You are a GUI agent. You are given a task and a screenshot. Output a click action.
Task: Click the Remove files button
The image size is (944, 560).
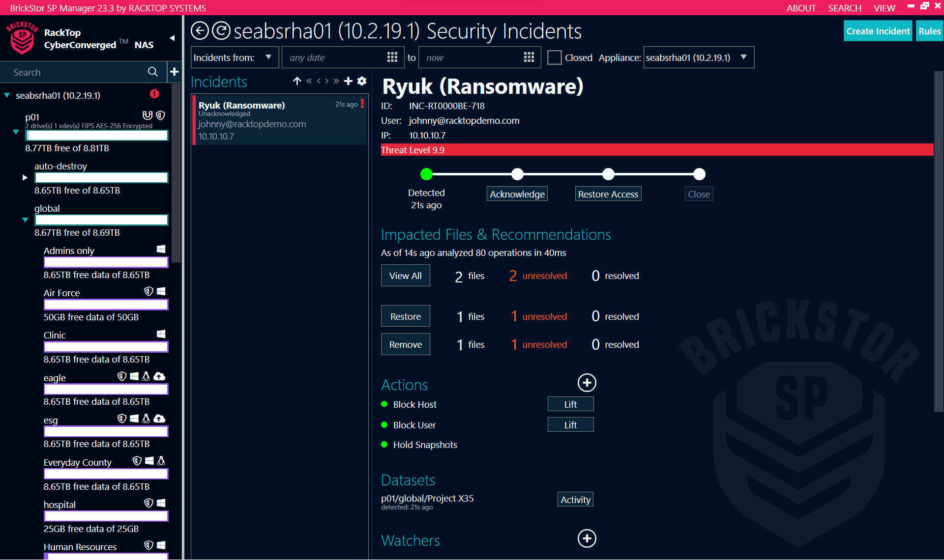406,344
